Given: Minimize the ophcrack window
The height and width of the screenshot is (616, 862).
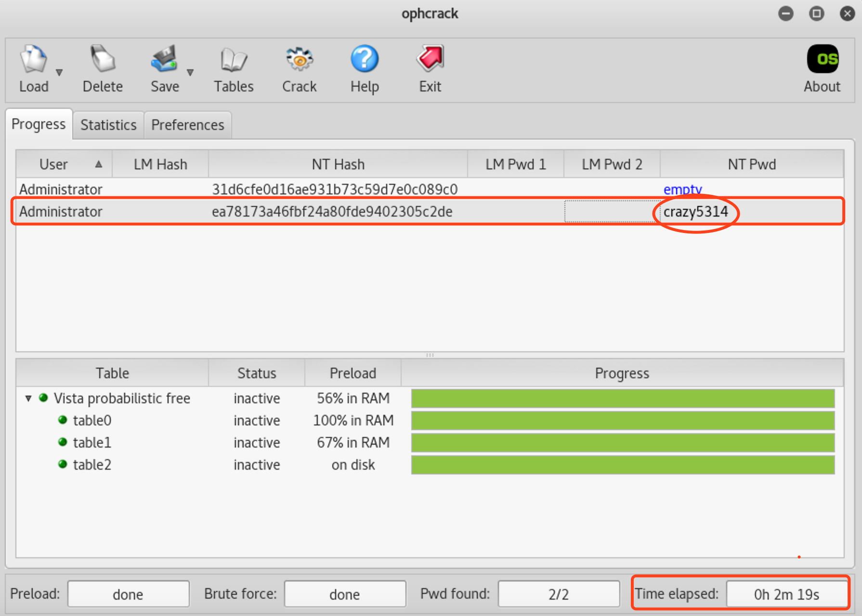Looking at the screenshot, I should point(786,13).
